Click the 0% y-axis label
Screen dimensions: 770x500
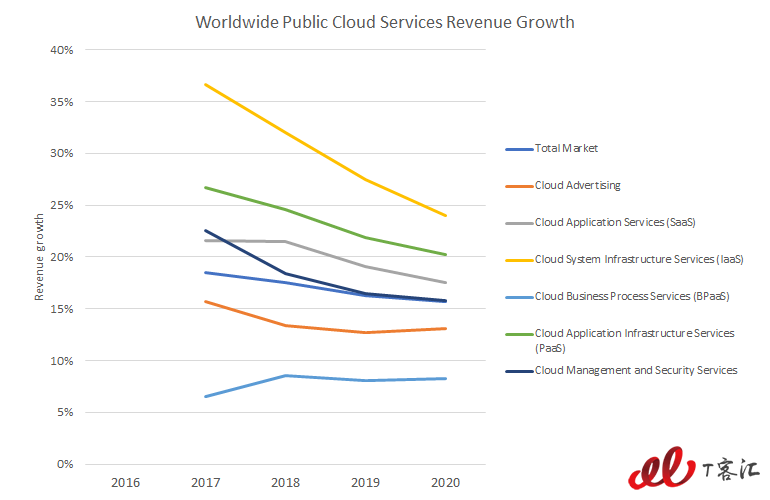pyautogui.click(x=65, y=464)
